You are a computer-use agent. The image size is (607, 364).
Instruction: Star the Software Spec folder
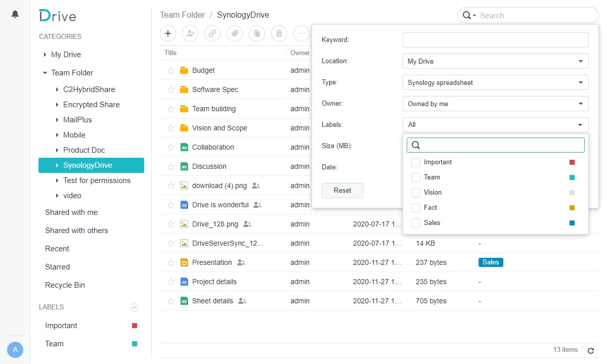coord(171,89)
